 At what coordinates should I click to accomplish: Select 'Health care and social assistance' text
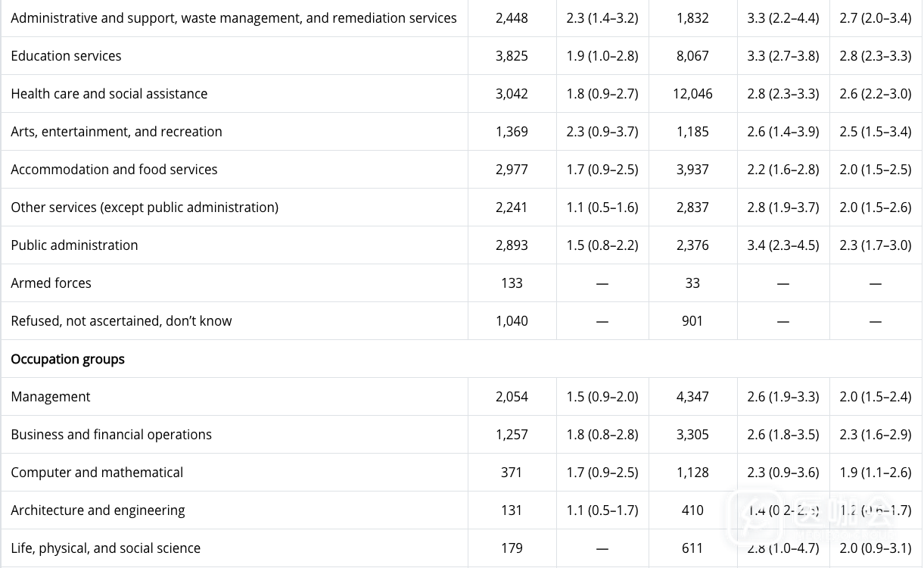click(109, 94)
